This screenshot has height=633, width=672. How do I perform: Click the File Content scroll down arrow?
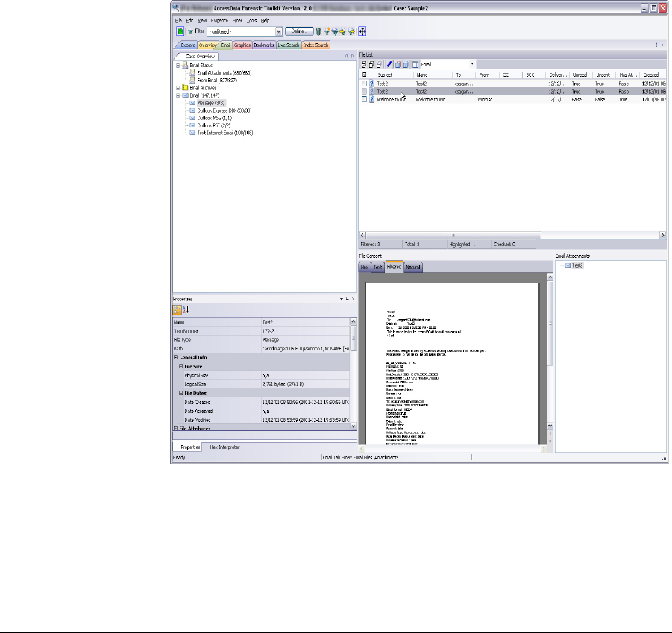(550, 426)
